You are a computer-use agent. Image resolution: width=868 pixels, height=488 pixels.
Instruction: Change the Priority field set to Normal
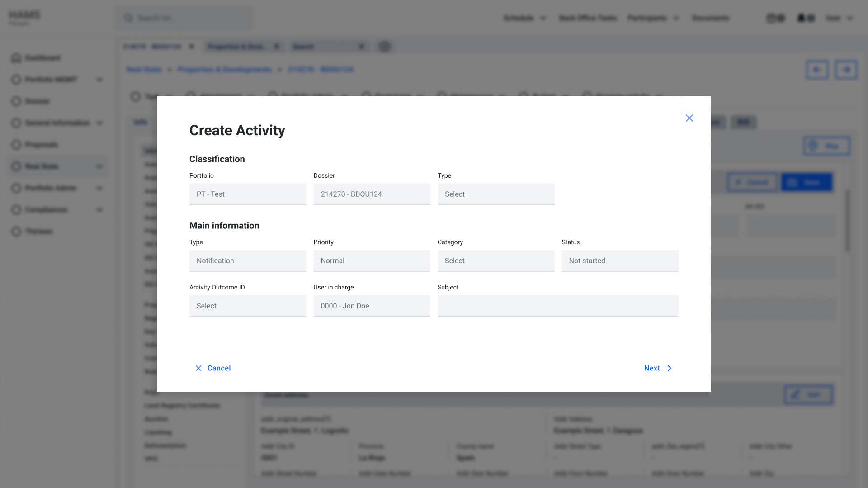pyautogui.click(x=372, y=261)
